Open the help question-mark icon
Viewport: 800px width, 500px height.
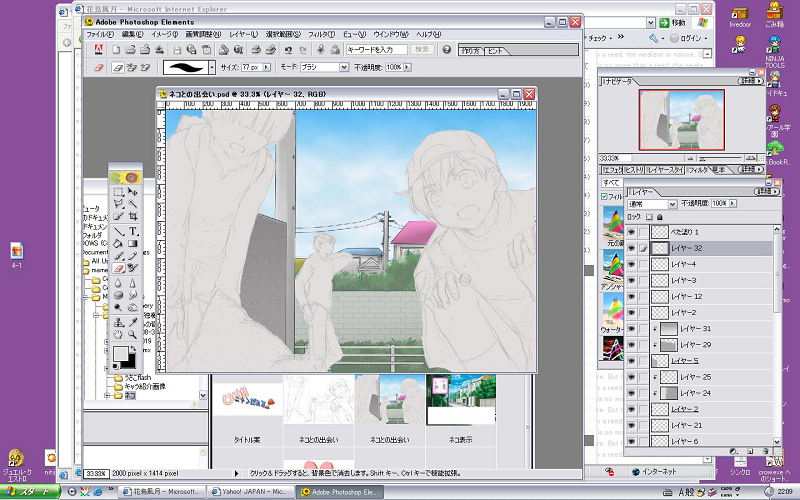click(x=447, y=49)
